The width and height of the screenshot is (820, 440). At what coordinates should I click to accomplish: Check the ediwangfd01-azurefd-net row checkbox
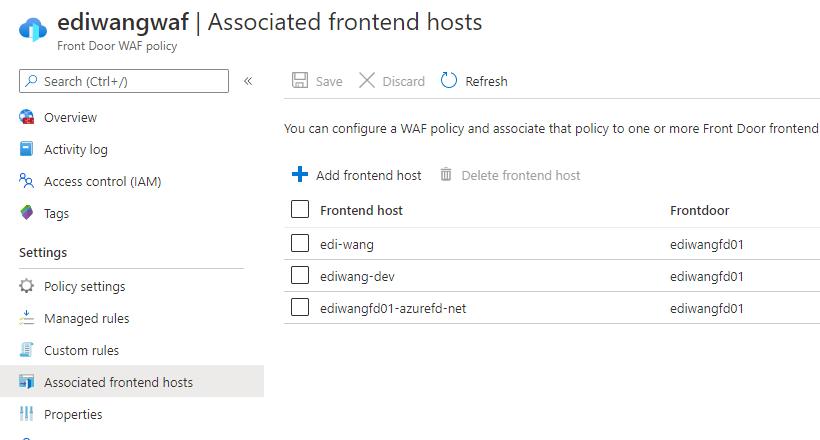(300, 307)
